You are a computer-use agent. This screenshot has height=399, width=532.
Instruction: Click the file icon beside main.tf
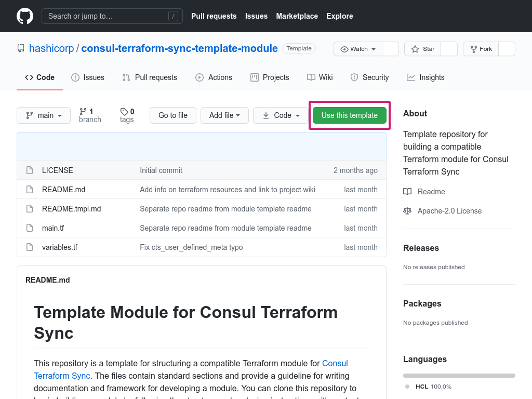(30, 228)
